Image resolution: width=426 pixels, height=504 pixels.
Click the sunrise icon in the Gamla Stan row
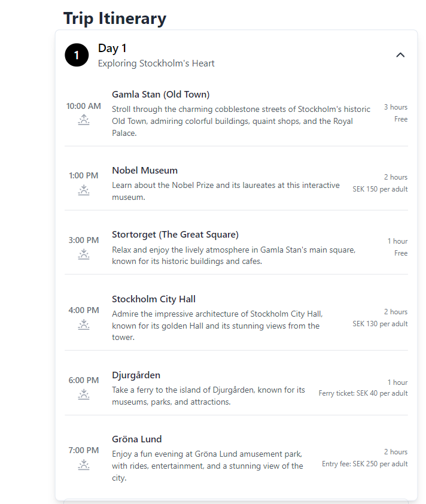click(x=84, y=120)
